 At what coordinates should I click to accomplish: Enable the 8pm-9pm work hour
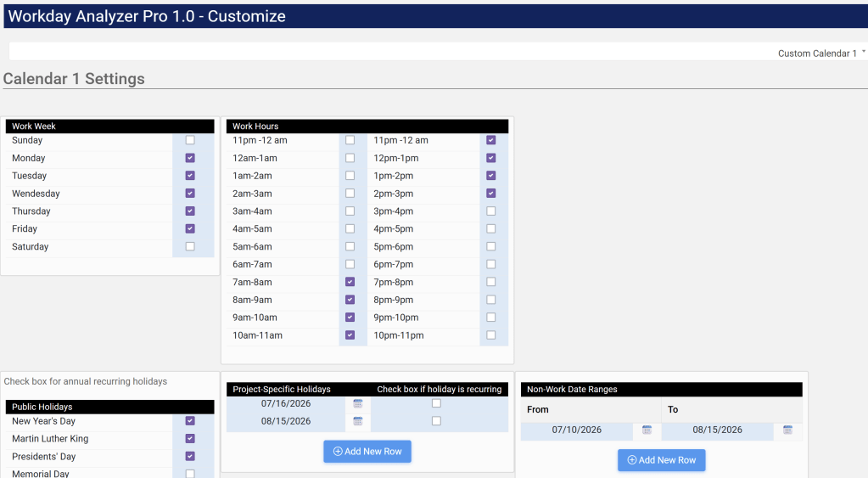[x=491, y=300]
